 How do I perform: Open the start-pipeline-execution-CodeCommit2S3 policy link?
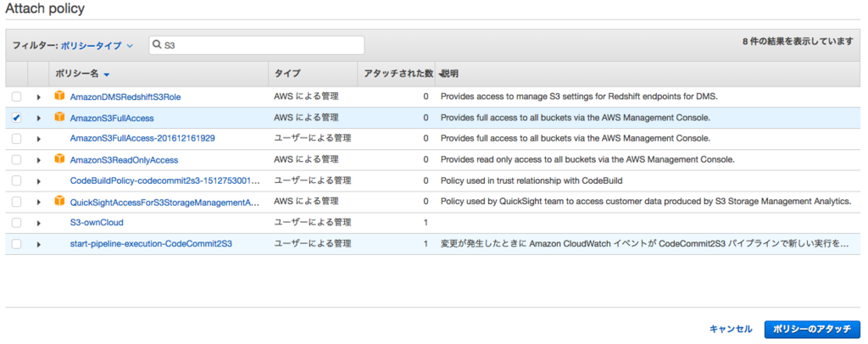click(151, 244)
